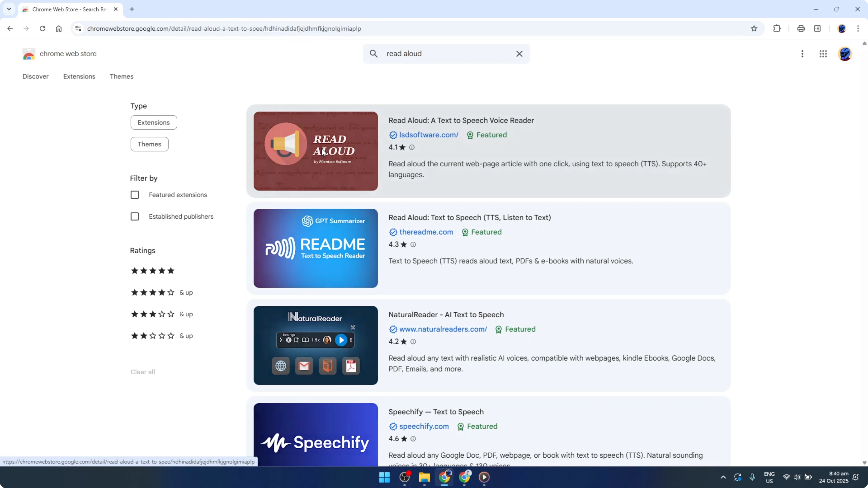The width and height of the screenshot is (868, 488).
Task: Click the NaturalReader thumbnail image
Action: coord(316,346)
